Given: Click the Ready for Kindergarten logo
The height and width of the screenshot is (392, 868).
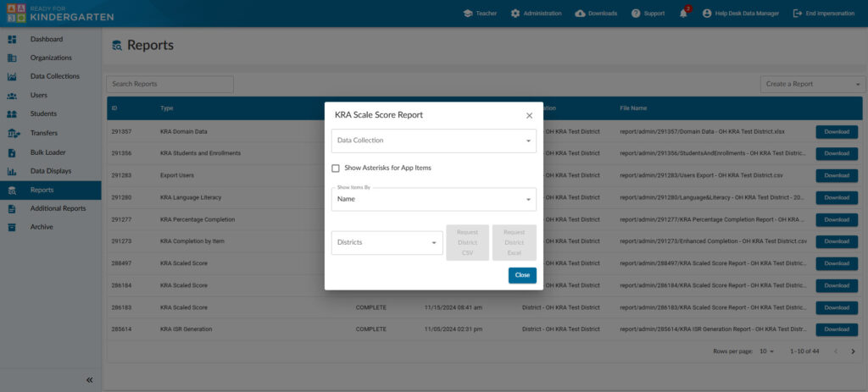Looking at the screenshot, I should [60, 14].
